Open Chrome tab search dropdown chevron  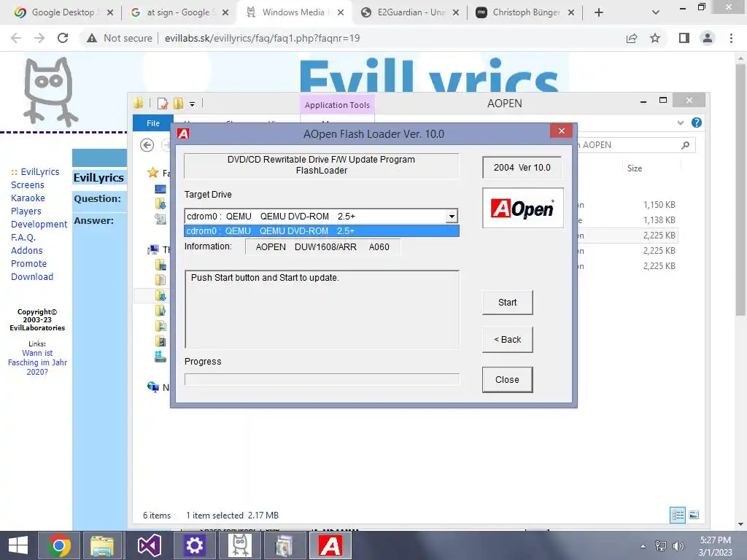[656, 12]
